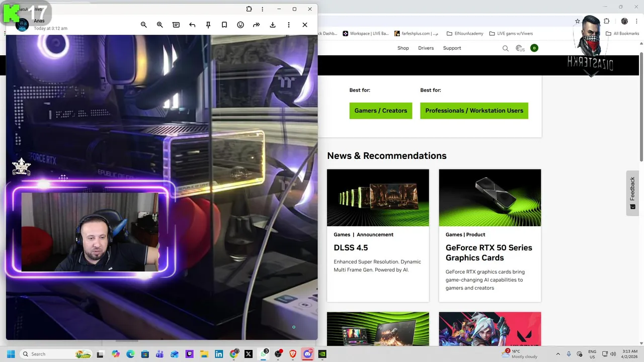Open OBS Studio from taskbar
Image resolution: width=644 pixels, height=362 pixels.
click(278, 354)
